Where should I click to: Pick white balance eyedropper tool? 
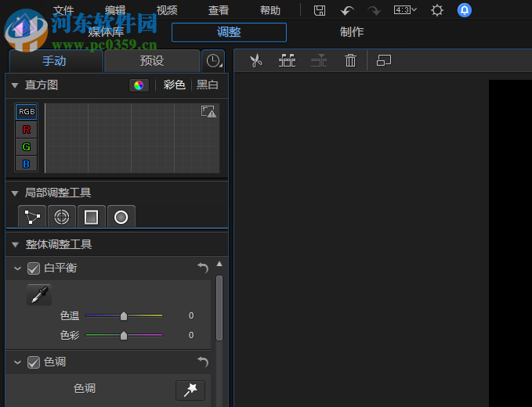(39, 294)
